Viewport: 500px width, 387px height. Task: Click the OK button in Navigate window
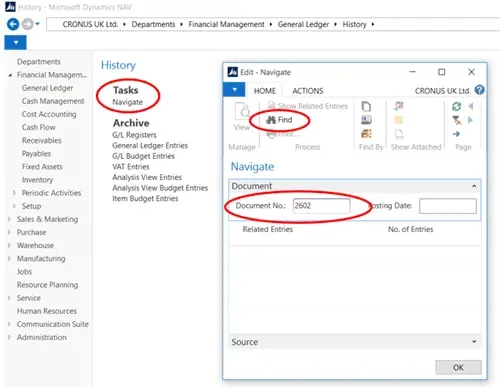click(458, 367)
